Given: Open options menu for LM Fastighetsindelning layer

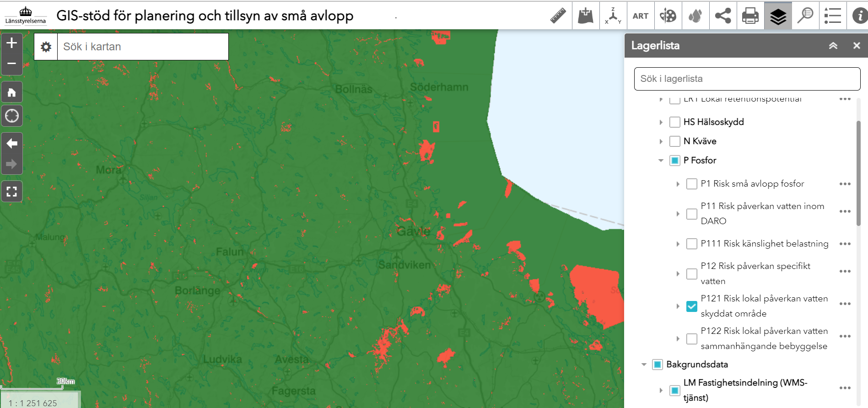Looking at the screenshot, I should click(x=845, y=388).
